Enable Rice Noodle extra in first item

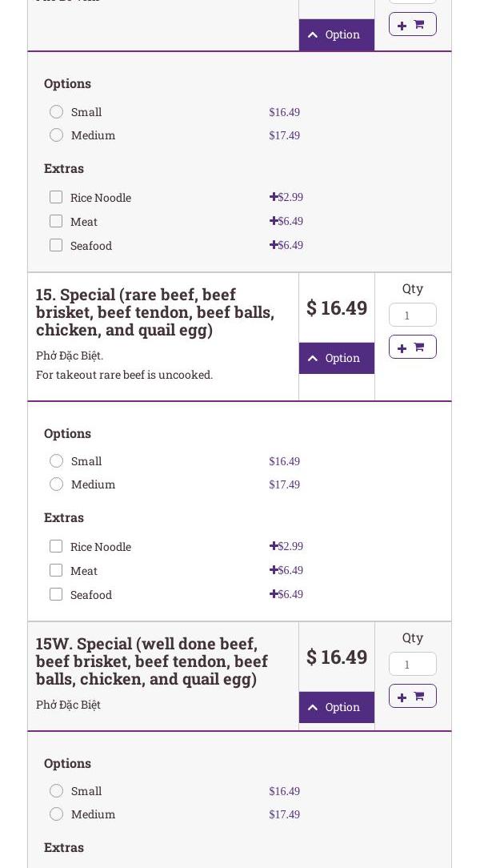pos(56,197)
